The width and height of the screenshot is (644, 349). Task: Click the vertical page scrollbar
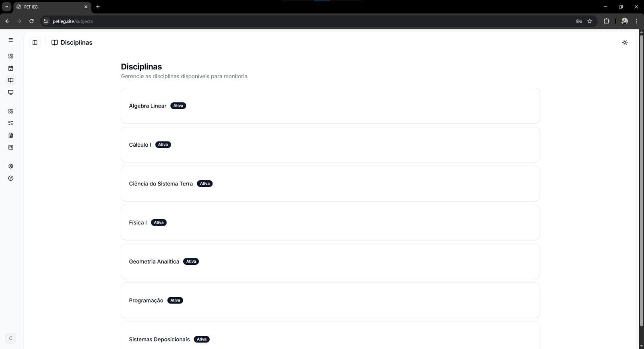click(641, 181)
